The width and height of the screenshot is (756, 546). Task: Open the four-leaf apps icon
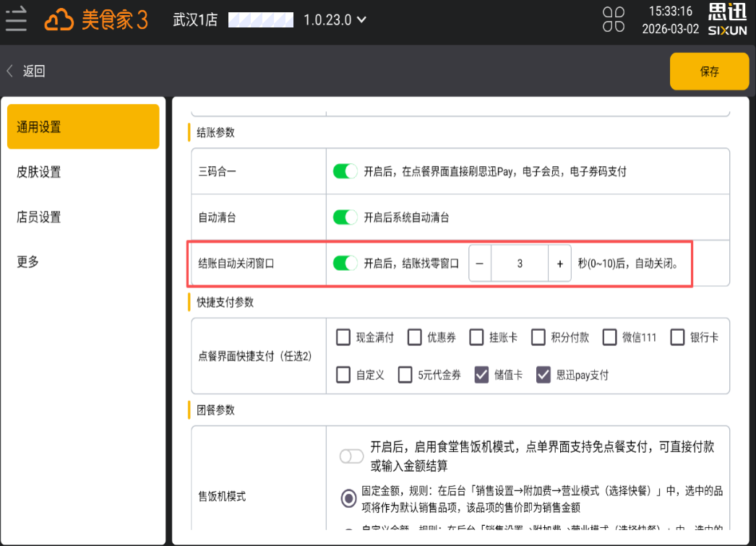pos(614,19)
